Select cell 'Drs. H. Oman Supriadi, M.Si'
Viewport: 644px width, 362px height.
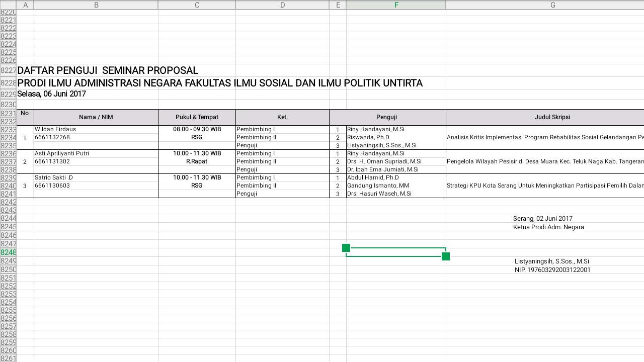pos(396,161)
